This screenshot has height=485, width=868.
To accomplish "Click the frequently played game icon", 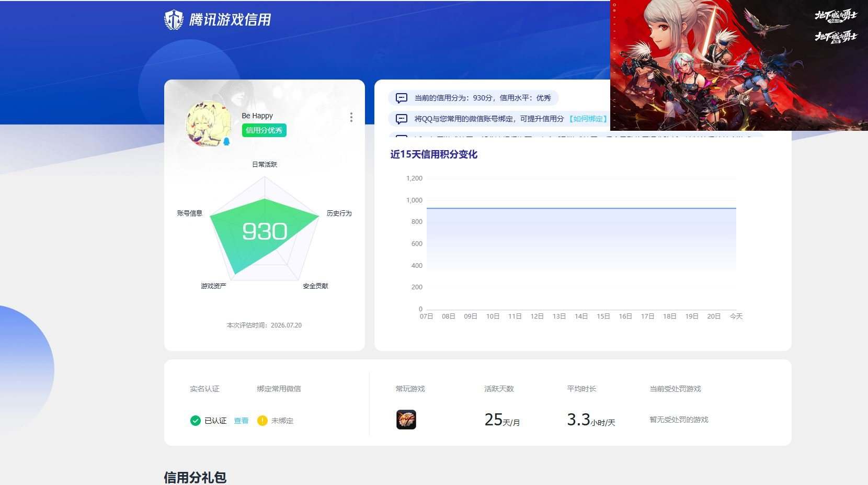I will (406, 420).
